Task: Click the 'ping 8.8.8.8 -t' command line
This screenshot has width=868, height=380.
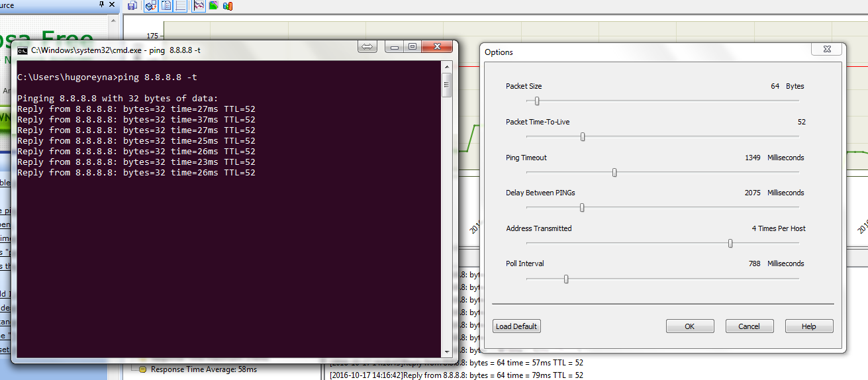Action: coord(107,77)
